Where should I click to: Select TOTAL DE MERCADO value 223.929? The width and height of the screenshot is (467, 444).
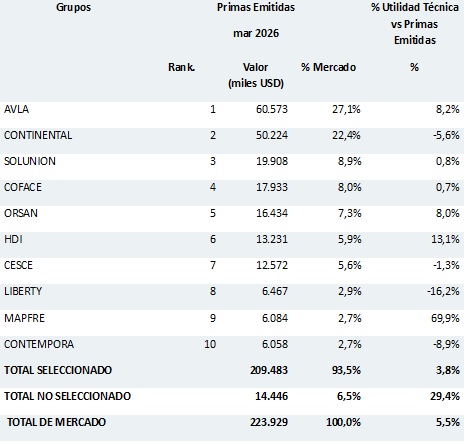269,422
